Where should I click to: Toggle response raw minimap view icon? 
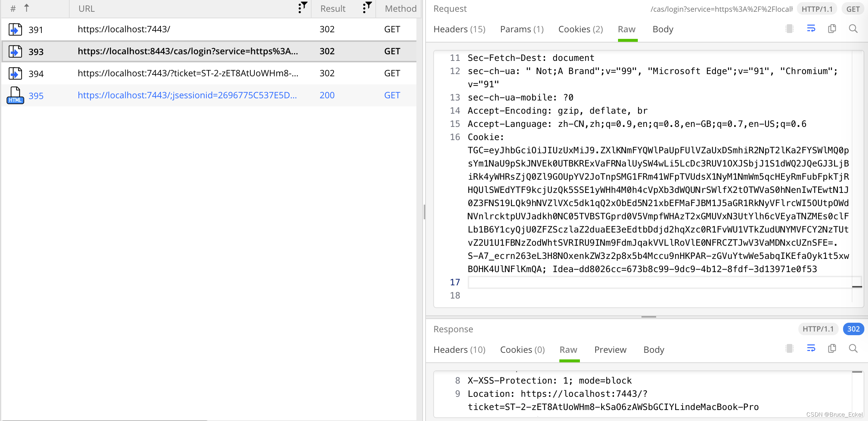pos(790,348)
